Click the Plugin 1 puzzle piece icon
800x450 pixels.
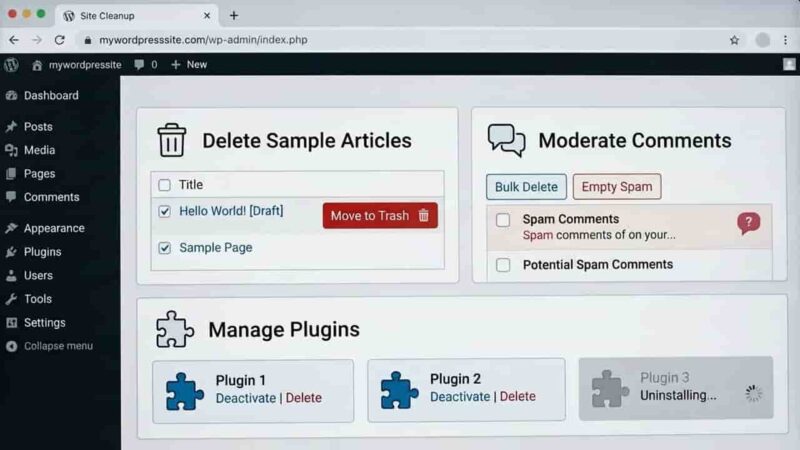click(x=184, y=391)
